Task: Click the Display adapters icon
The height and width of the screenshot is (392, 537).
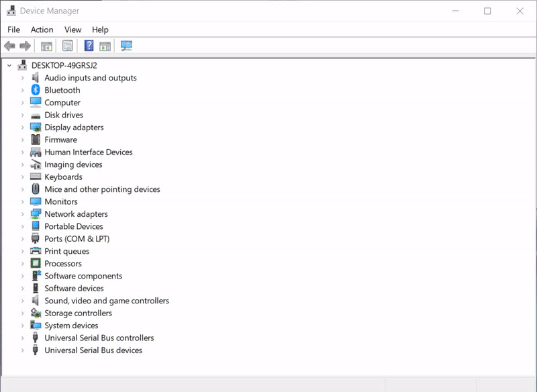Action: (36, 128)
